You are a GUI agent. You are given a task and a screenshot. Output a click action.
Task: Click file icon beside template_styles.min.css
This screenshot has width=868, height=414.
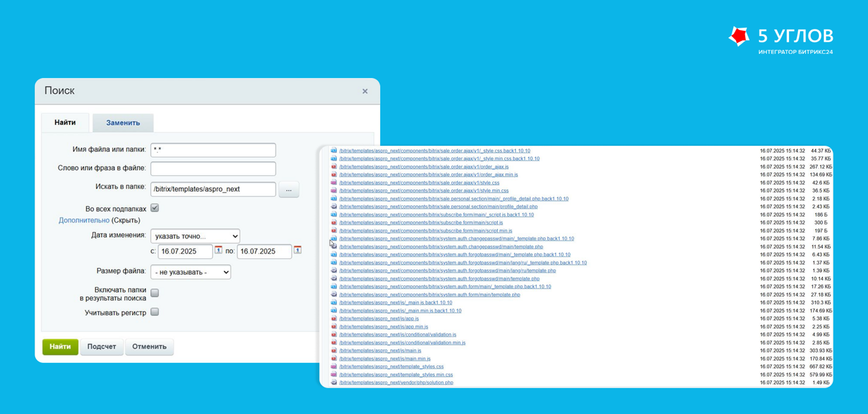[334, 375]
